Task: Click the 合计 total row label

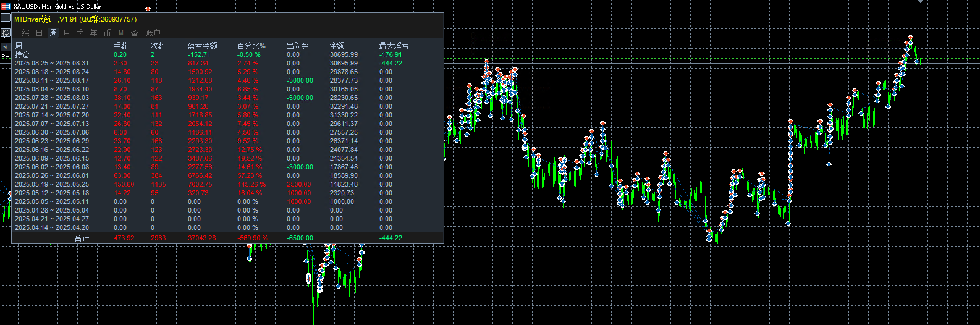Action: pos(82,238)
